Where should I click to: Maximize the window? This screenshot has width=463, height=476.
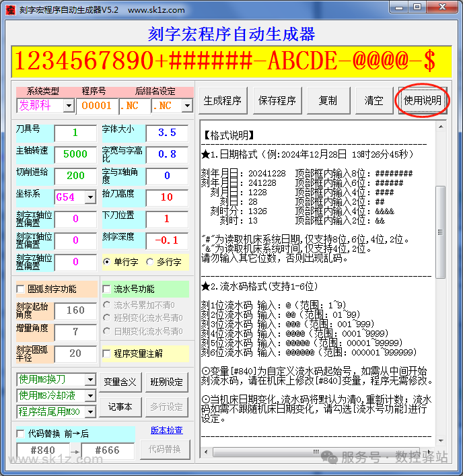417,7
